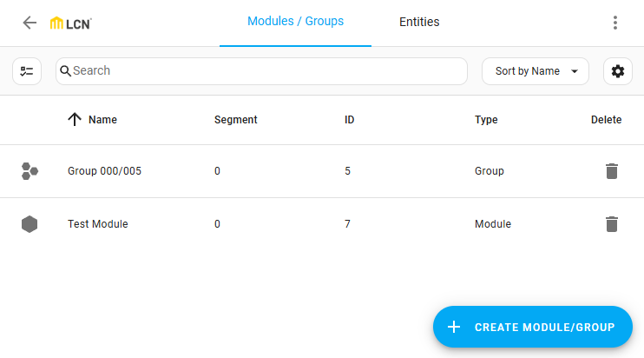Image resolution: width=644 pixels, height=358 pixels.
Task: Click the back arrow icon
Action: pyautogui.click(x=30, y=23)
